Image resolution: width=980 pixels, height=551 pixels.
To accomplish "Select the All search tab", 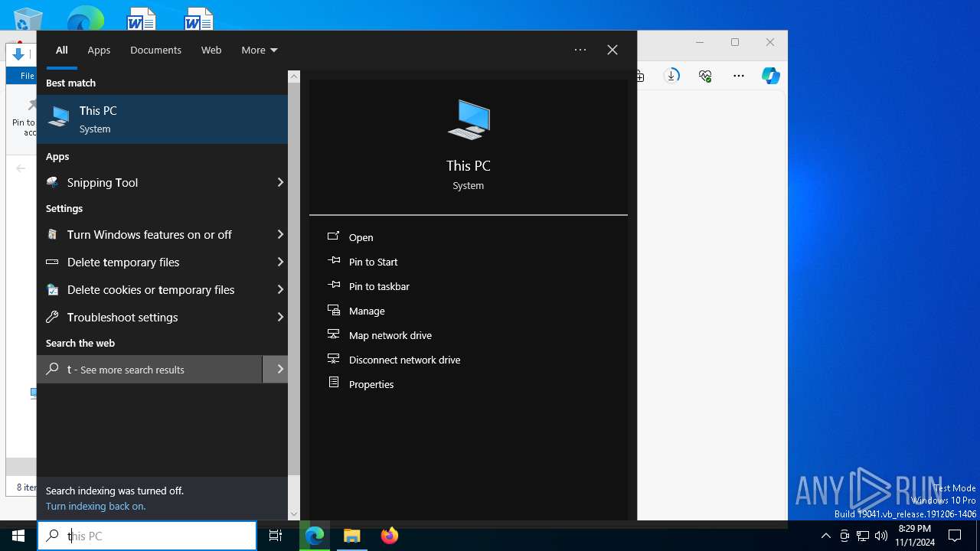I will [x=62, y=50].
